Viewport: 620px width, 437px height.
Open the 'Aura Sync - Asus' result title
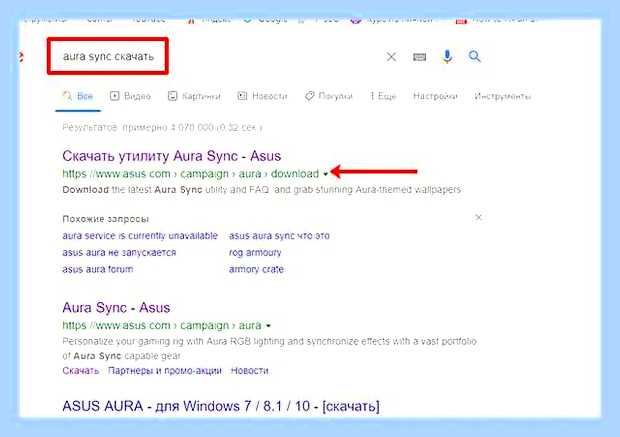point(116,308)
